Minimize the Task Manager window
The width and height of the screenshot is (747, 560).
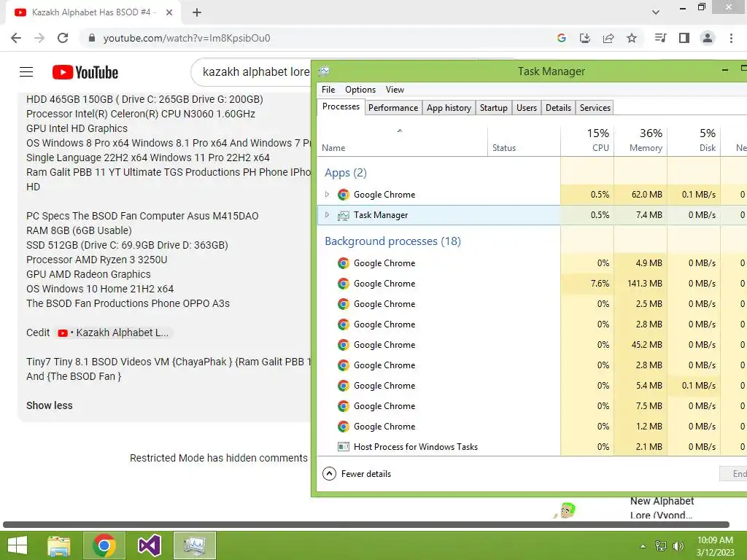725,71
